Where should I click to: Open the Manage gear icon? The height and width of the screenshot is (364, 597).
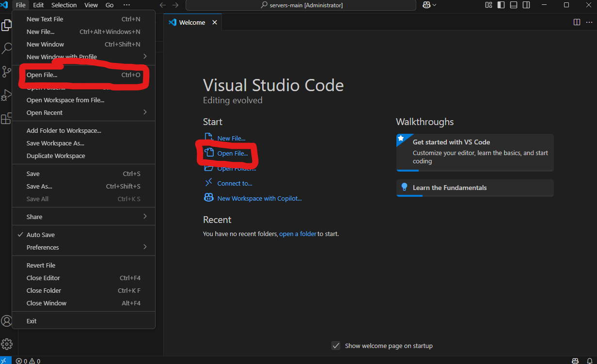[x=6, y=344]
